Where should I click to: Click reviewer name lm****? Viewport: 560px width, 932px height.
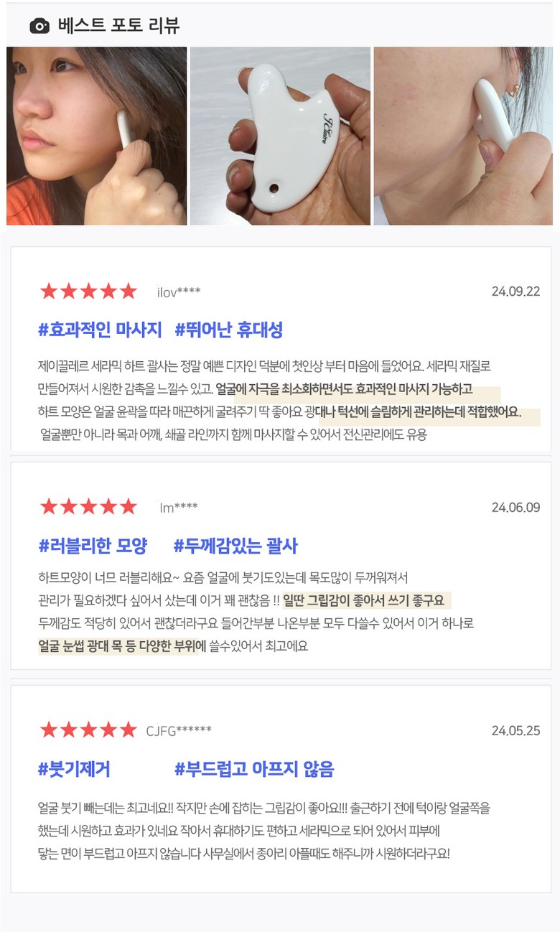[178, 508]
